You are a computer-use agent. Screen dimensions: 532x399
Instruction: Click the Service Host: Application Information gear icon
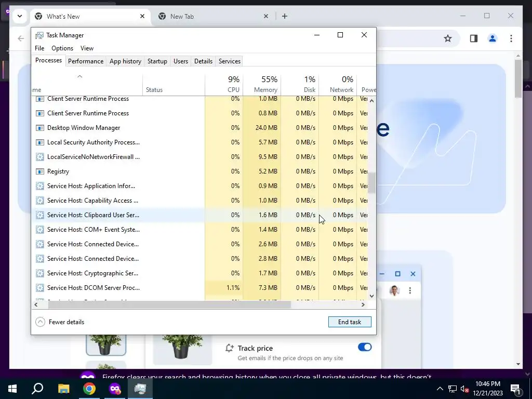coord(40,187)
